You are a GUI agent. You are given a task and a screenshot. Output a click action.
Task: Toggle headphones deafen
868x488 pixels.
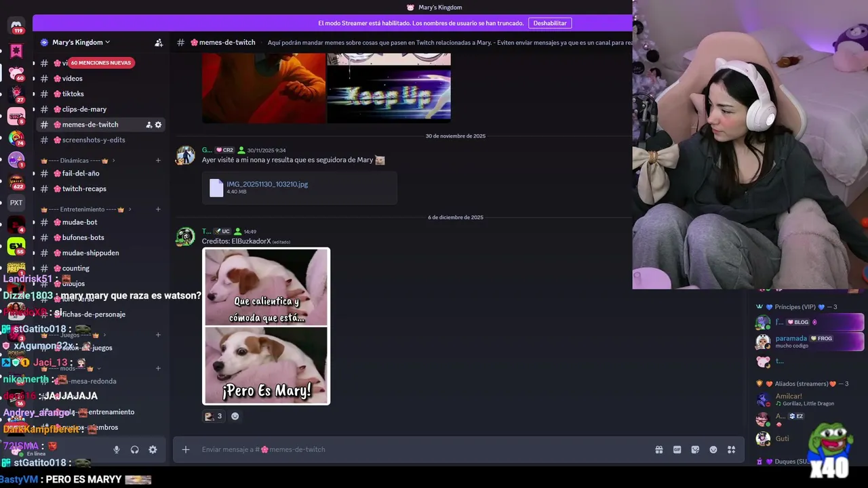pyautogui.click(x=134, y=449)
